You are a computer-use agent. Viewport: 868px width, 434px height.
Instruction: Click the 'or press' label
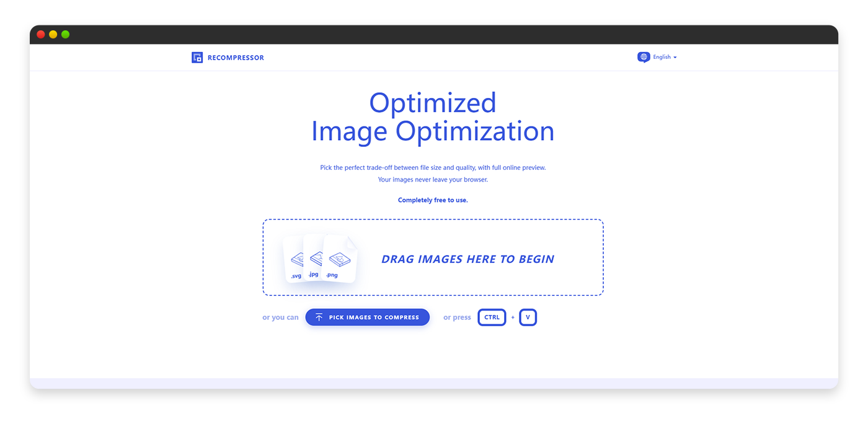[457, 317]
